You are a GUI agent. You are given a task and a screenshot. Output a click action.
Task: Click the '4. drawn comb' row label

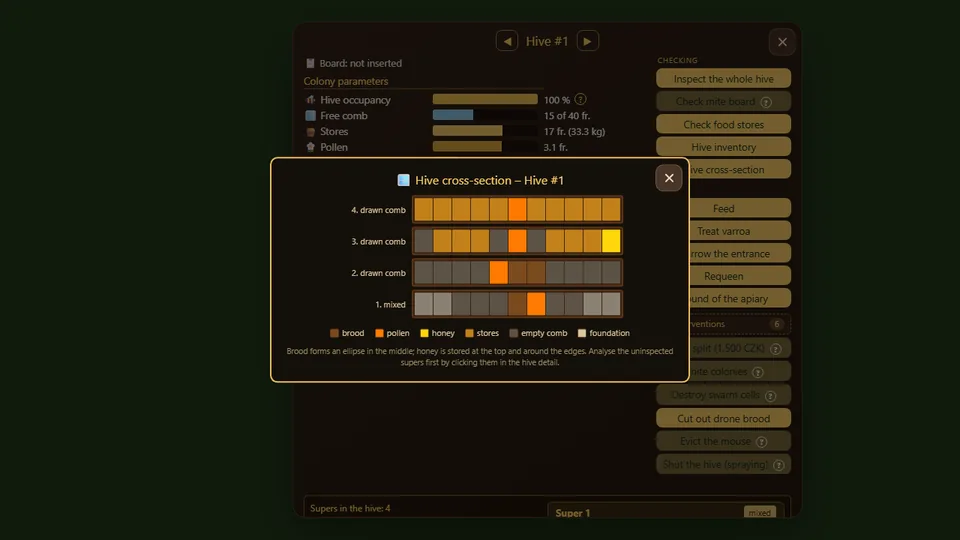(x=378, y=210)
